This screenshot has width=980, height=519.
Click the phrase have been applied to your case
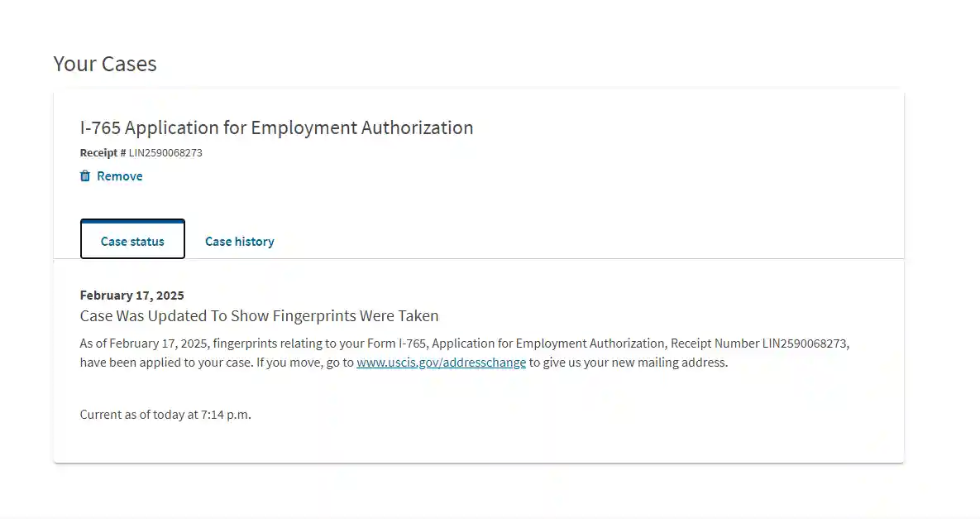coord(166,363)
